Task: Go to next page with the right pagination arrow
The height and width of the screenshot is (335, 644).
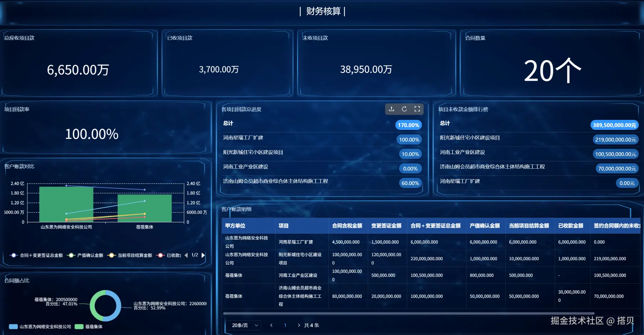Action: (298, 325)
